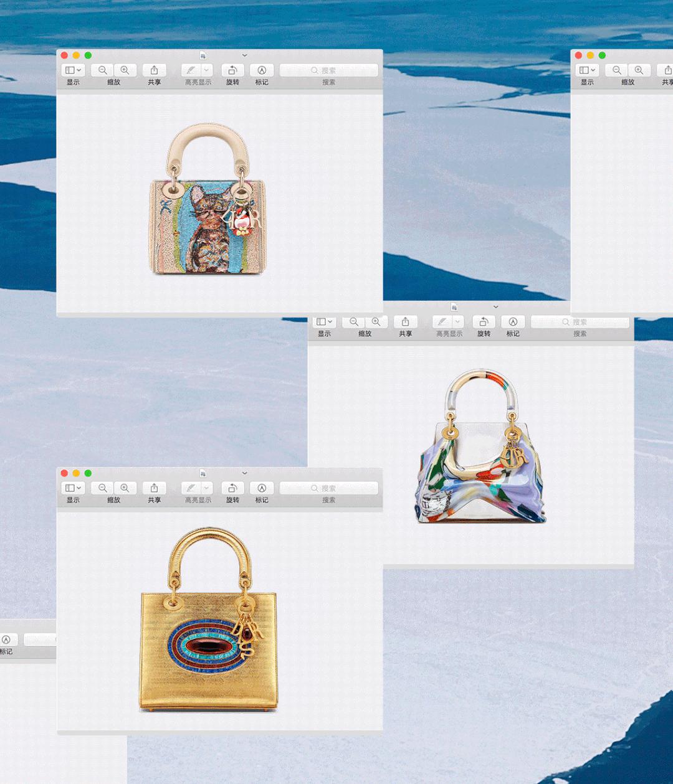Click the gold eye-motif bag image
This screenshot has width=673, height=784.
point(208,621)
